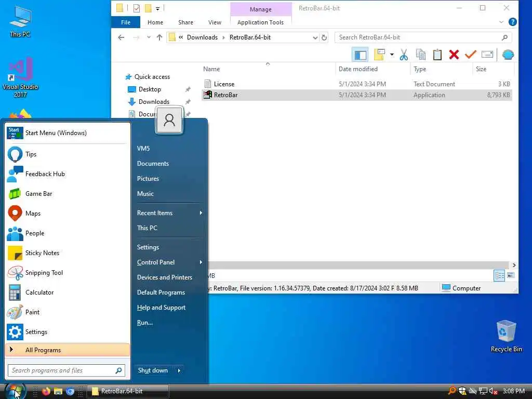This screenshot has width=532, height=399.
Task: Click the orange checkmark Properties icon
Action: pyautogui.click(x=470, y=55)
